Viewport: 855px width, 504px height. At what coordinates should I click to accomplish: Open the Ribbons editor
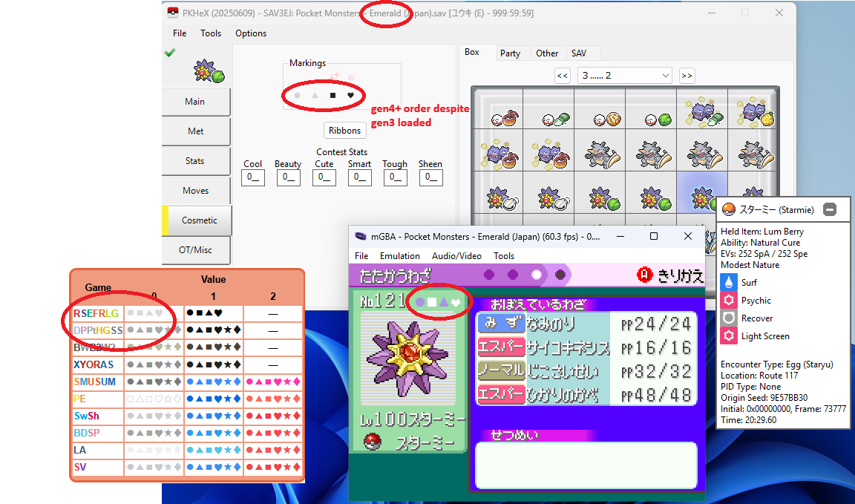point(344,130)
